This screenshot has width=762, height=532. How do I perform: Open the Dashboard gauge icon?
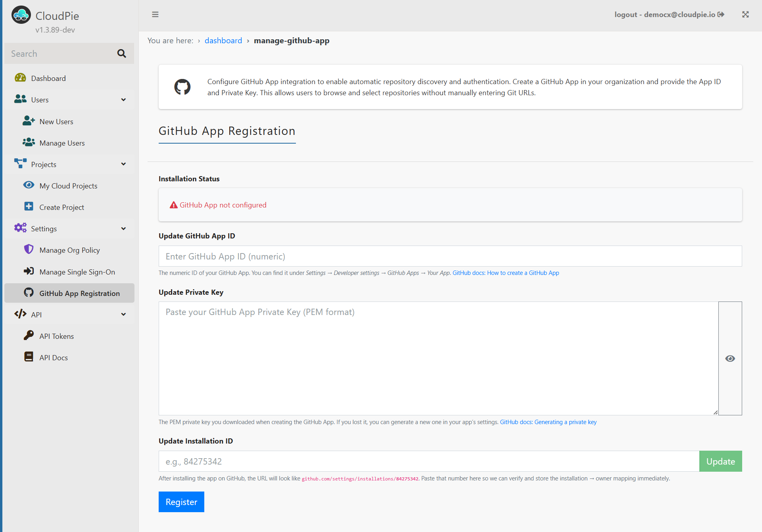20,78
